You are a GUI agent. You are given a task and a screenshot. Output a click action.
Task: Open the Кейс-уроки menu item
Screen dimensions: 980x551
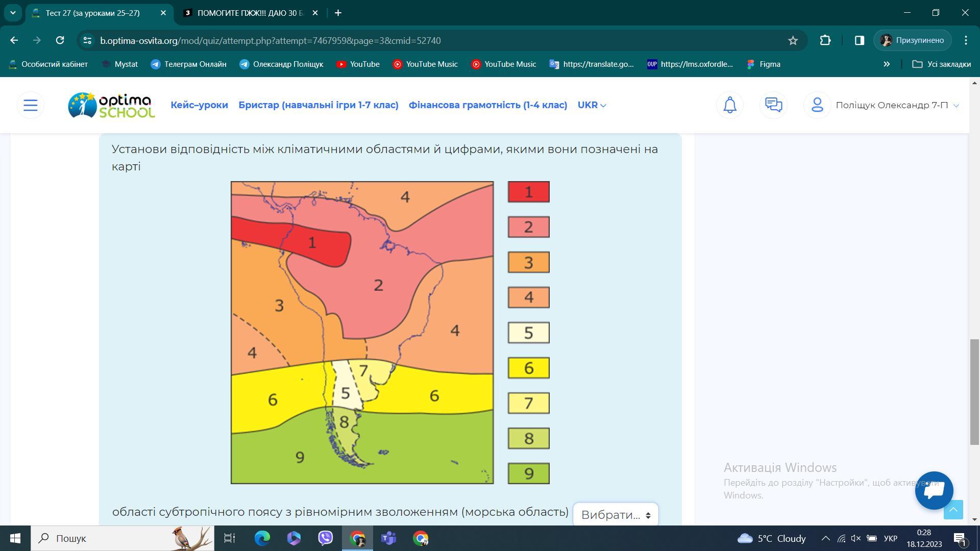[199, 105]
